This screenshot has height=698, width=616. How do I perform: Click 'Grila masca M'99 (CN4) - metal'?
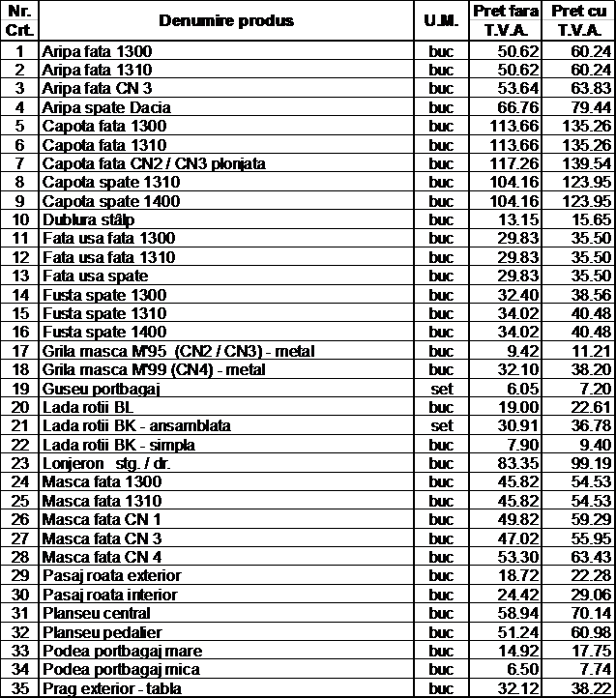click(226, 369)
